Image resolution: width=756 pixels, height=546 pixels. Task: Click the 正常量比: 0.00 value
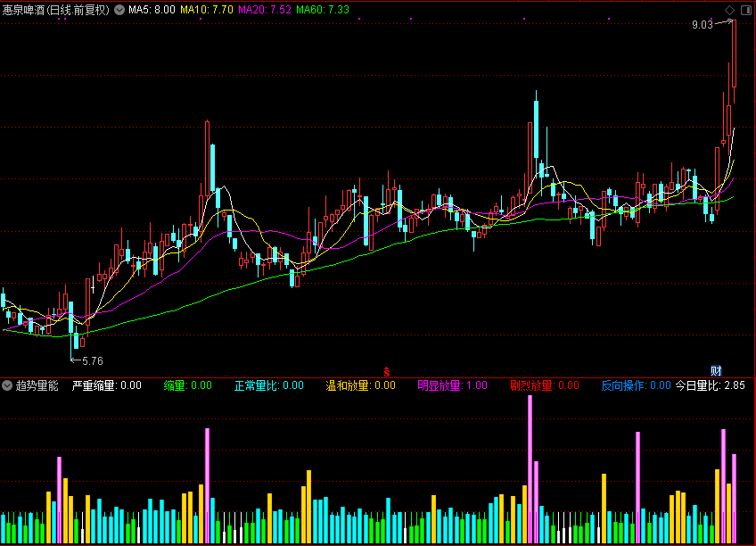tap(269, 385)
